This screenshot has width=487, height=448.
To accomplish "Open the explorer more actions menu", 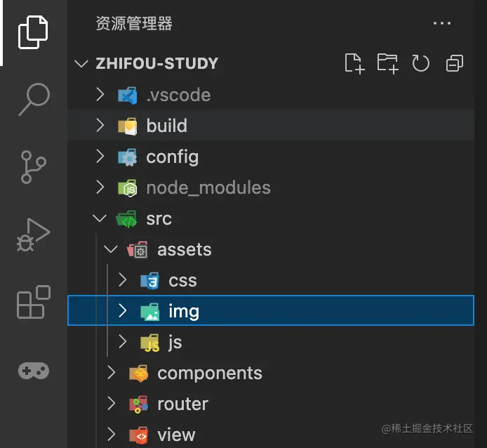I will pos(442,23).
